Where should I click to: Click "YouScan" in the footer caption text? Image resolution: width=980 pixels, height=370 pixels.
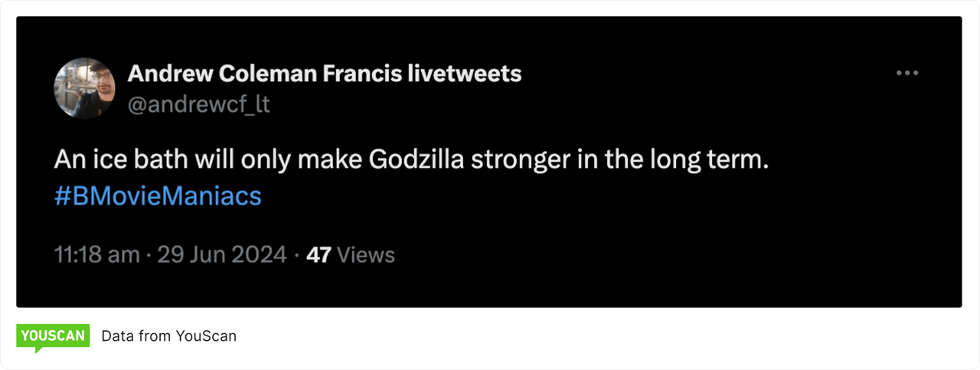[206, 336]
